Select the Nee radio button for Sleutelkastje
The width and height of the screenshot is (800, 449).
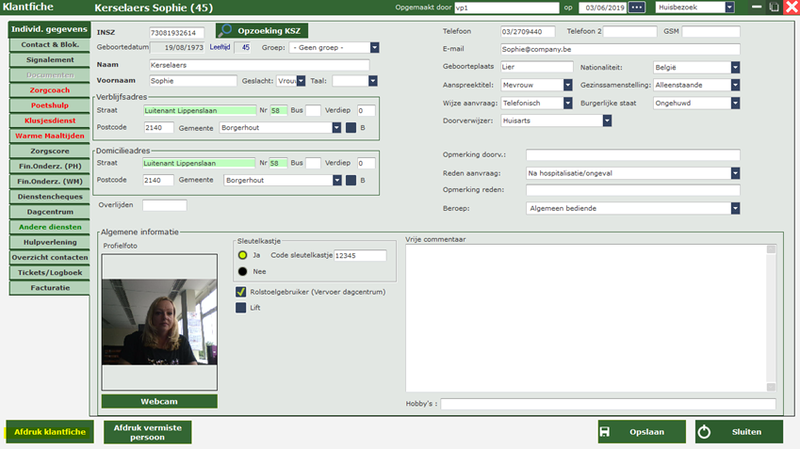tap(242, 271)
